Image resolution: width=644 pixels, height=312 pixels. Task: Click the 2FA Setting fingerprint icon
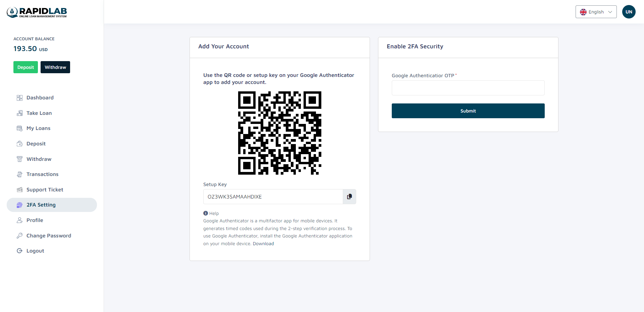pyautogui.click(x=19, y=205)
